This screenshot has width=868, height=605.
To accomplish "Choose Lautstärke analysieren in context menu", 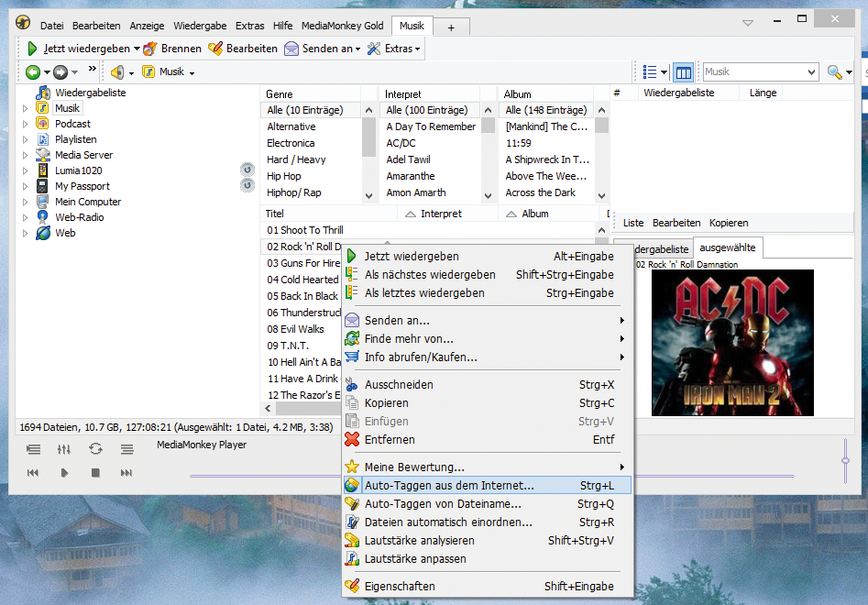I will click(487, 540).
